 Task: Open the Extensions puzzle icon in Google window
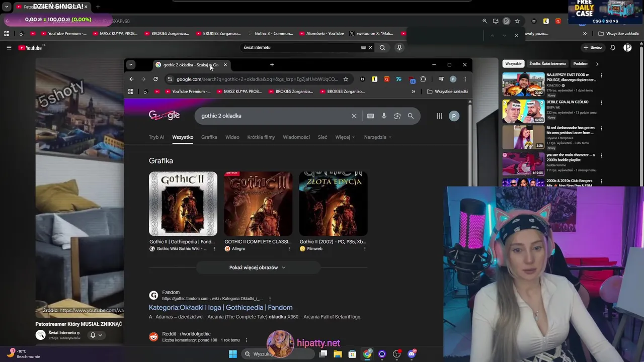point(423,79)
